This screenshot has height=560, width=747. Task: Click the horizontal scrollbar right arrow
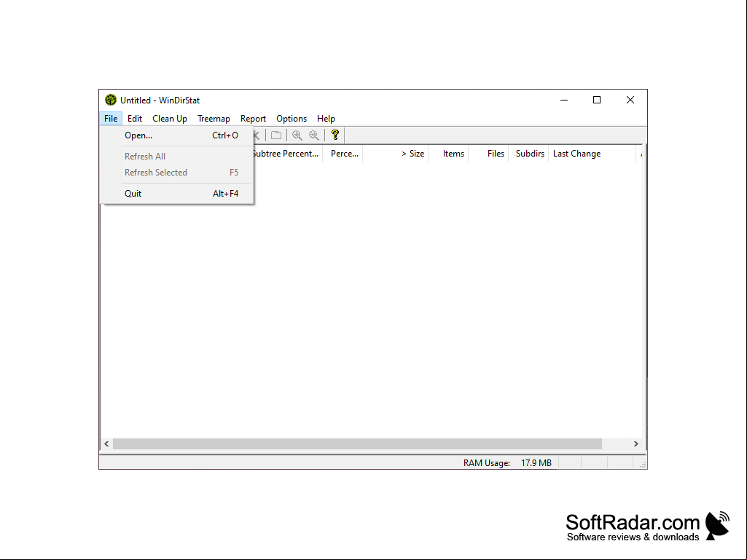(x=635, y=443)
